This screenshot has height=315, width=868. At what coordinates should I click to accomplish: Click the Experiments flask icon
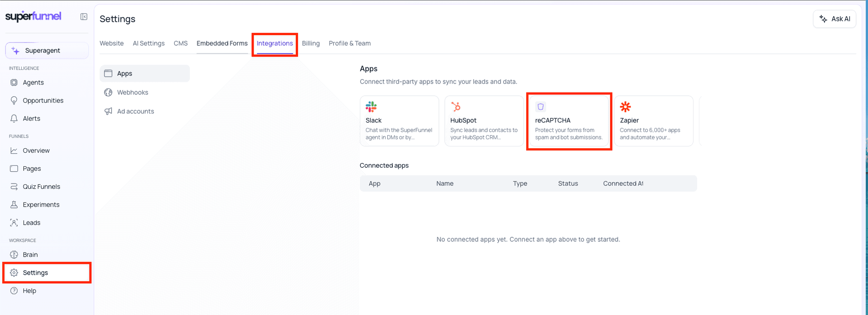point(14,205)
